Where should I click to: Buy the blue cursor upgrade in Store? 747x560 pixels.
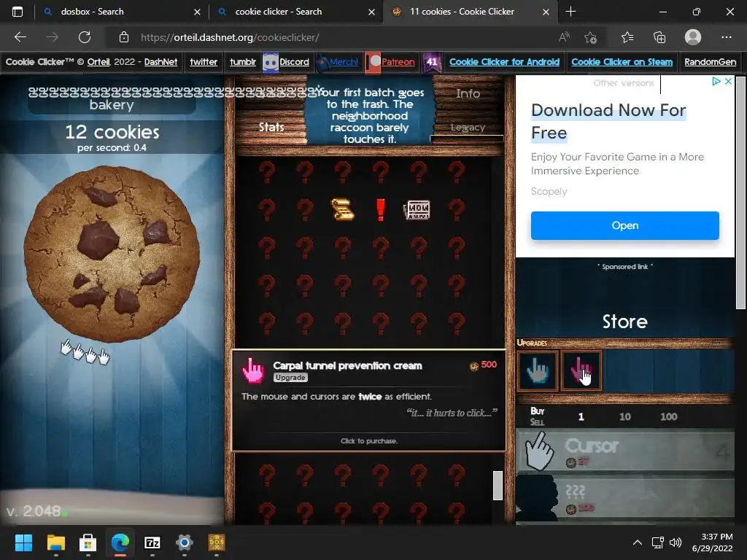pyautogui.click(x=538, y=370)
